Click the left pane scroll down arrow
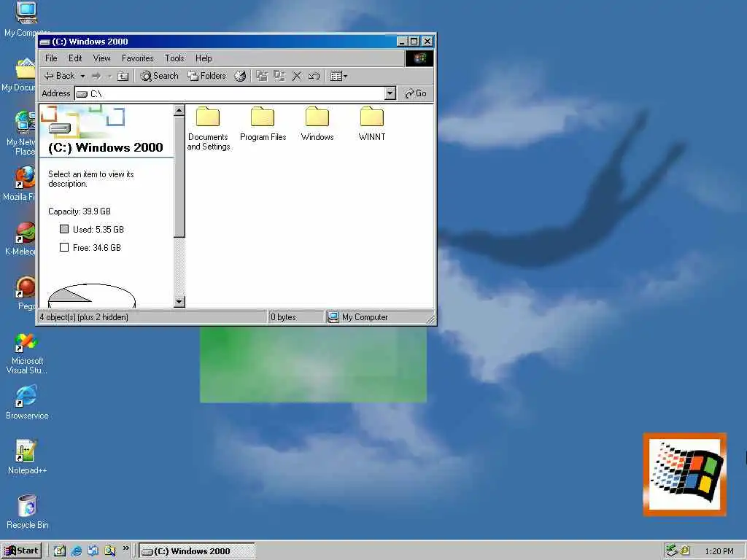This screenshot has width=747, height=560. (x=179, y=301)
